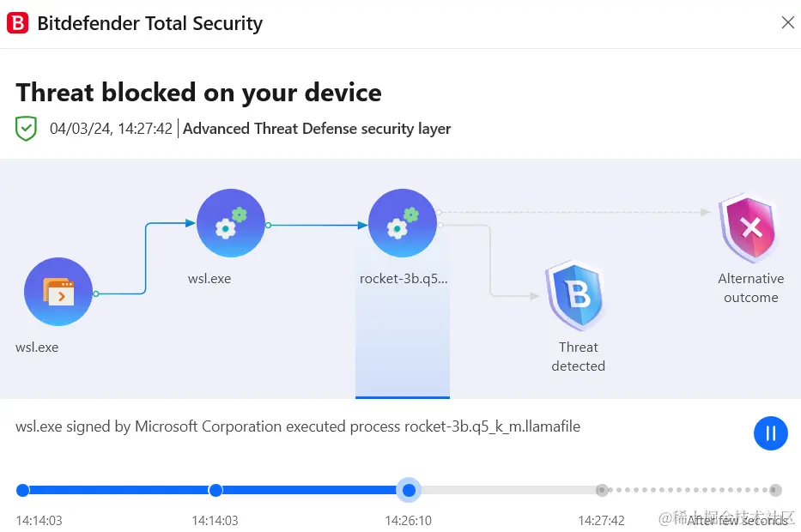Screen dimensions: 801x532
Task: Select the rocket-3b.q5 process node icon
Action: [403, 224]
